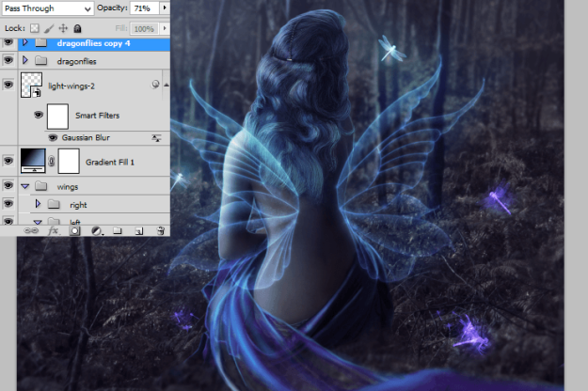
Task: Click the Create New Layer icon
Action: point(139,231)
